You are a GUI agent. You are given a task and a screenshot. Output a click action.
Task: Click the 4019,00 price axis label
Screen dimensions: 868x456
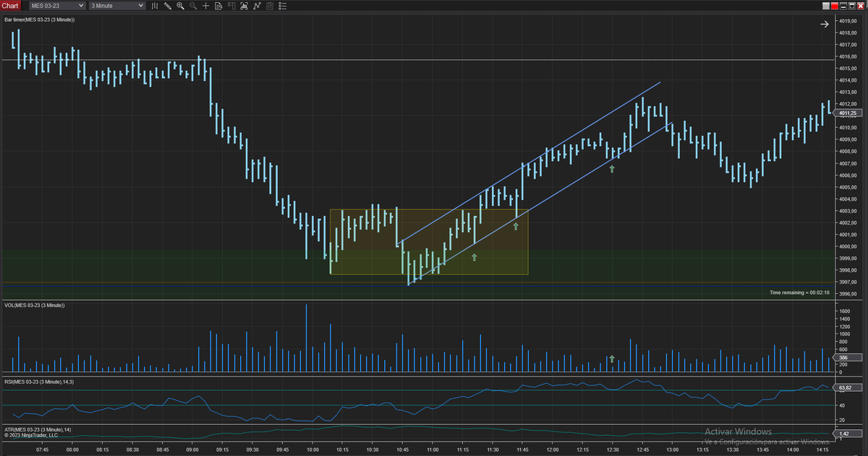tap(848, 20)
